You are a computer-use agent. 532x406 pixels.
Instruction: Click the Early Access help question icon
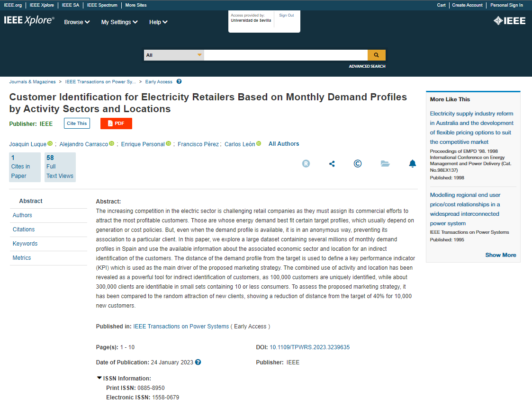coord(179,81)
